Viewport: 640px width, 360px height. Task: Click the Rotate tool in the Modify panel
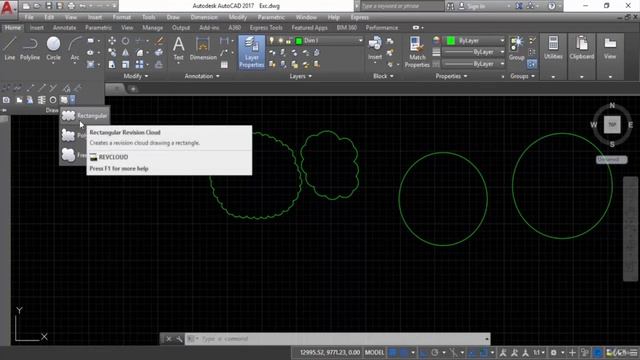tap(125, 41)
